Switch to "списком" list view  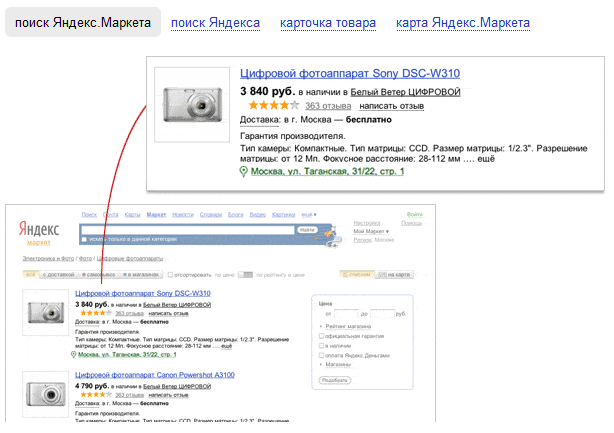point(356,274)
